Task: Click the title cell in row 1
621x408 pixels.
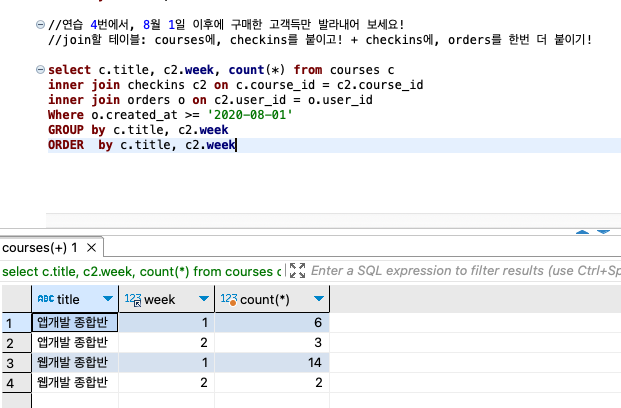Action: pos(75,322)
